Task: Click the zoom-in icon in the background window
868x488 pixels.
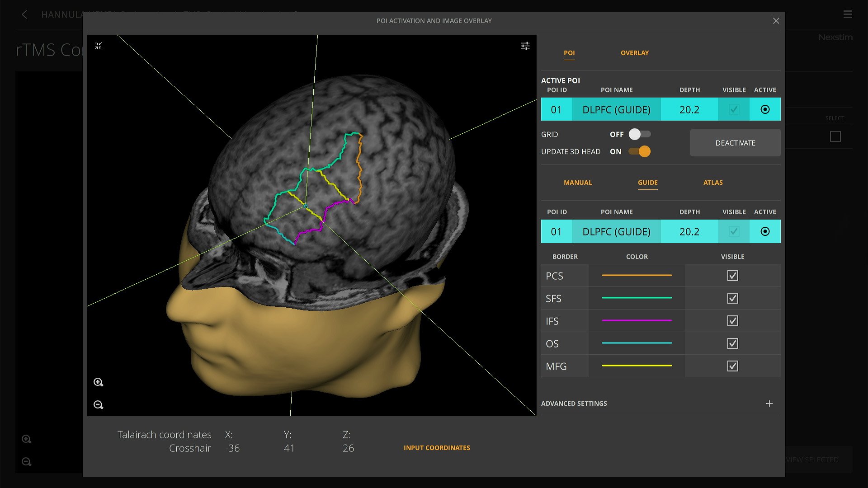Action: tap(27, 439)
